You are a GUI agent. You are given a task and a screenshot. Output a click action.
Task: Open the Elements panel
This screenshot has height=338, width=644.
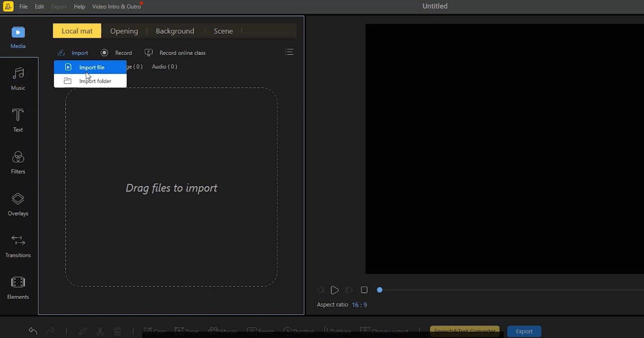tap(18, 288)
